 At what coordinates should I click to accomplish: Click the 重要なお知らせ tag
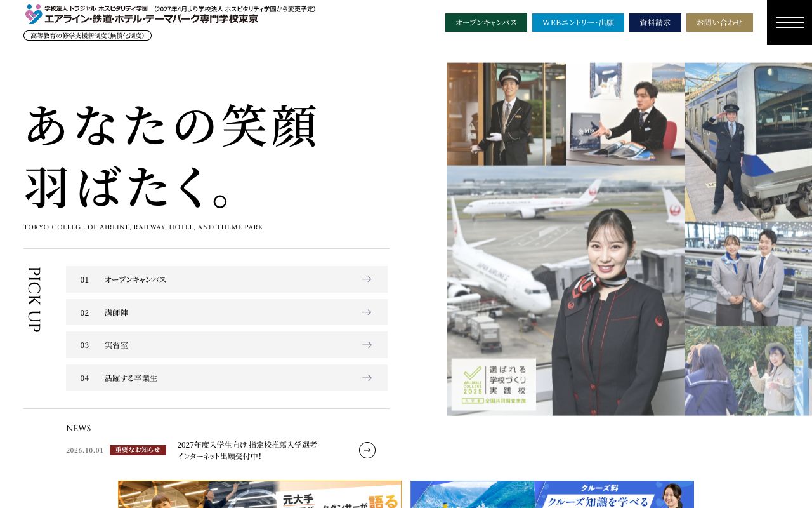[x=138, y=450]
